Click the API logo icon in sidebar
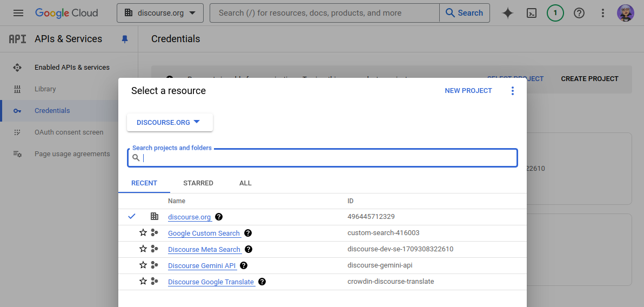 17,39
